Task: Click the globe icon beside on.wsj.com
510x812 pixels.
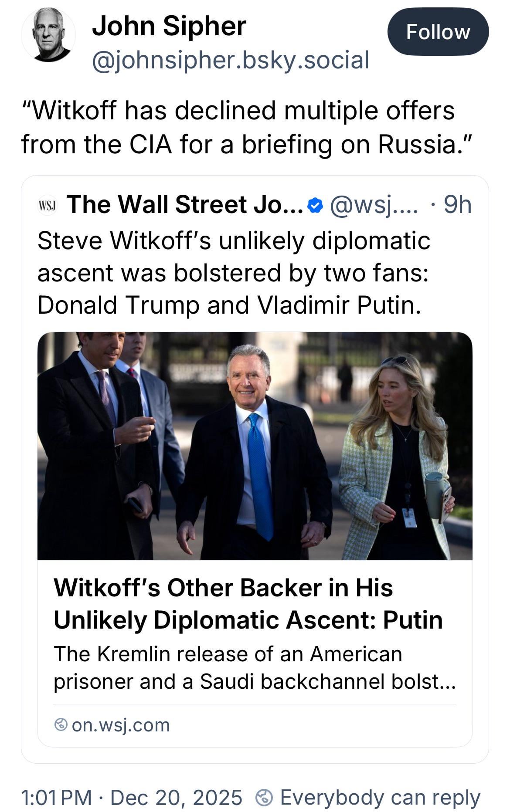Action: pos(61,725)
